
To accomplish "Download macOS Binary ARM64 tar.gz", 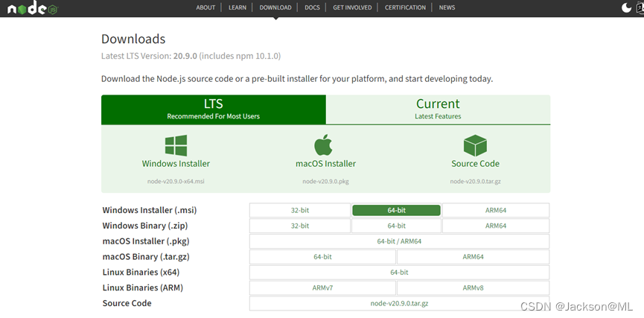I will click(x=473, y=257).
